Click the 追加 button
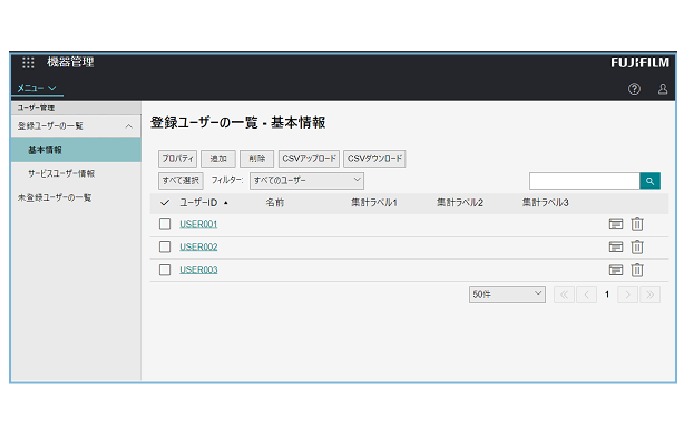This screenshot has width=686, height=431. 218,159
